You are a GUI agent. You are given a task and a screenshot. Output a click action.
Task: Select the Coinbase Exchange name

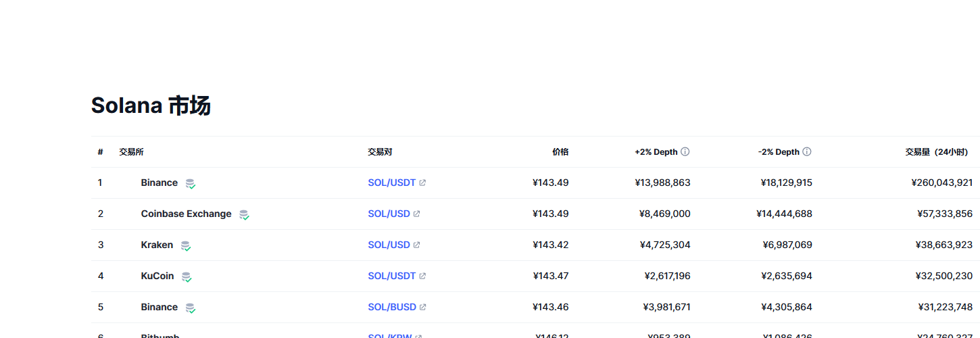(x=186, y=214)
